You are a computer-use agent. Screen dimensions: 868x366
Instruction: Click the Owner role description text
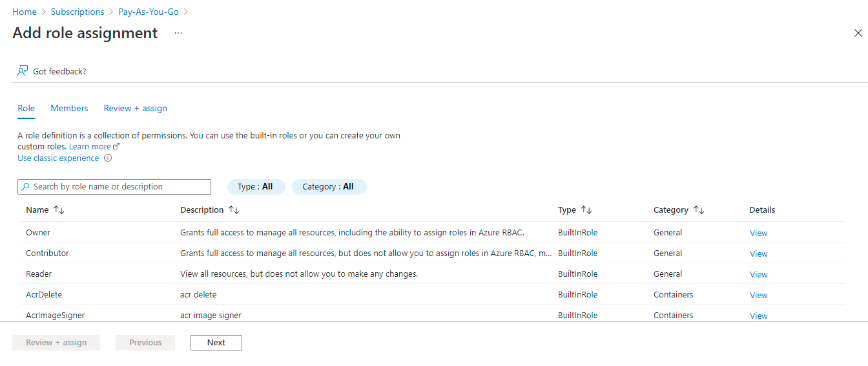point(352,233)
